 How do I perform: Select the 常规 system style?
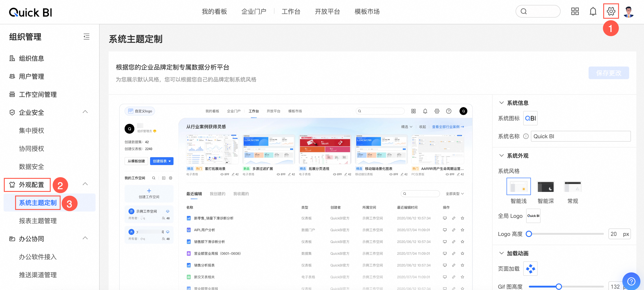[573, 186]
